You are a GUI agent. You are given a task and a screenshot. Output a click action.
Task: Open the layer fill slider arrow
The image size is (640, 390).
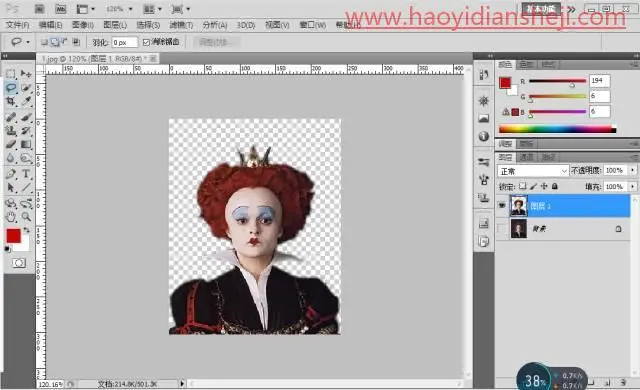(633, 186)
